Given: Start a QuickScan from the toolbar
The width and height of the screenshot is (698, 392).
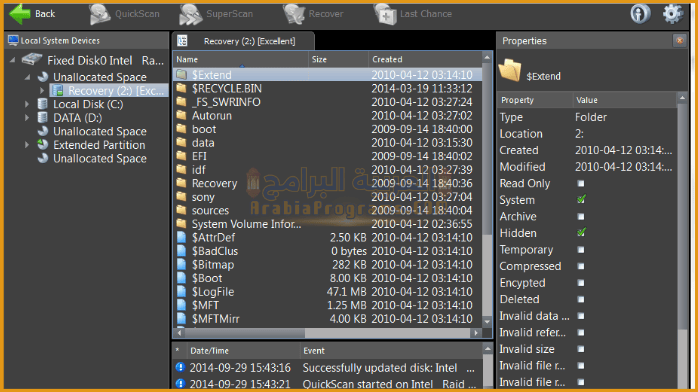Looking at the screenshot, I should 125,14.
